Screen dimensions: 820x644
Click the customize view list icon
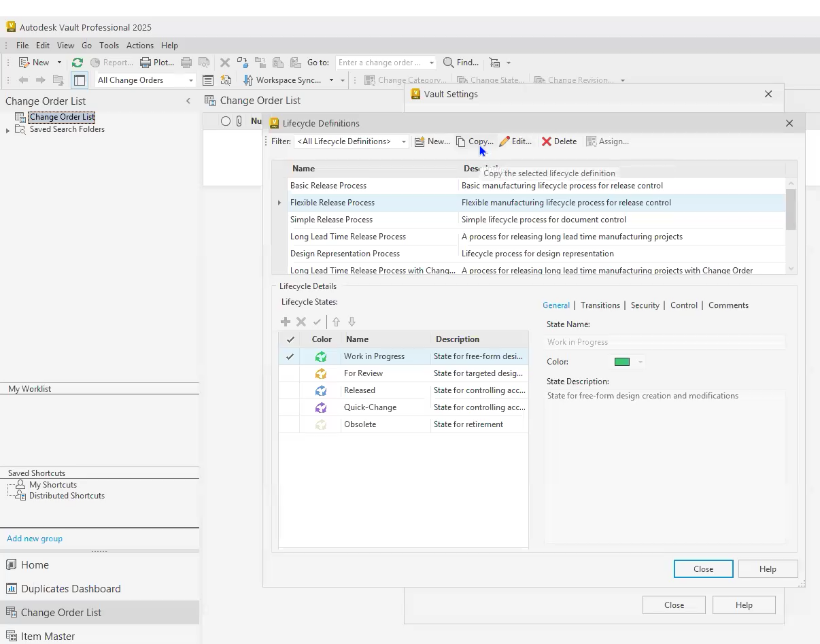pyautogui.click(x=209, y=80)
